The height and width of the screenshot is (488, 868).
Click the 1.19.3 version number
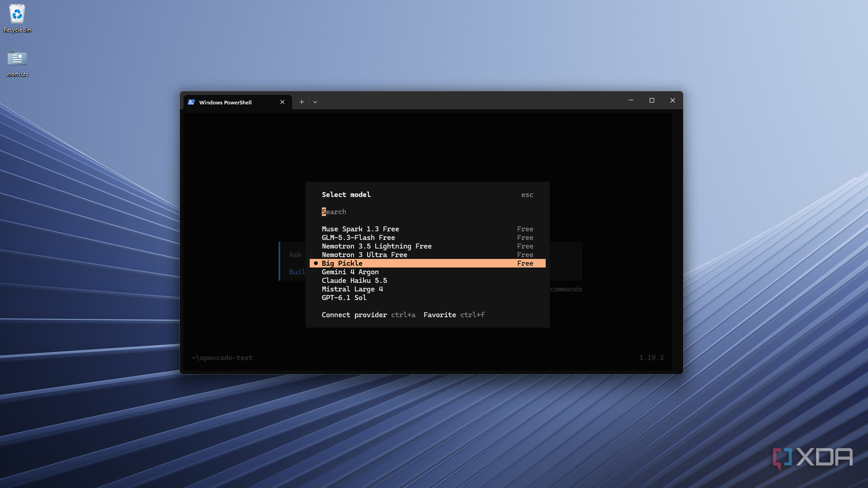[x=651, y=358]
